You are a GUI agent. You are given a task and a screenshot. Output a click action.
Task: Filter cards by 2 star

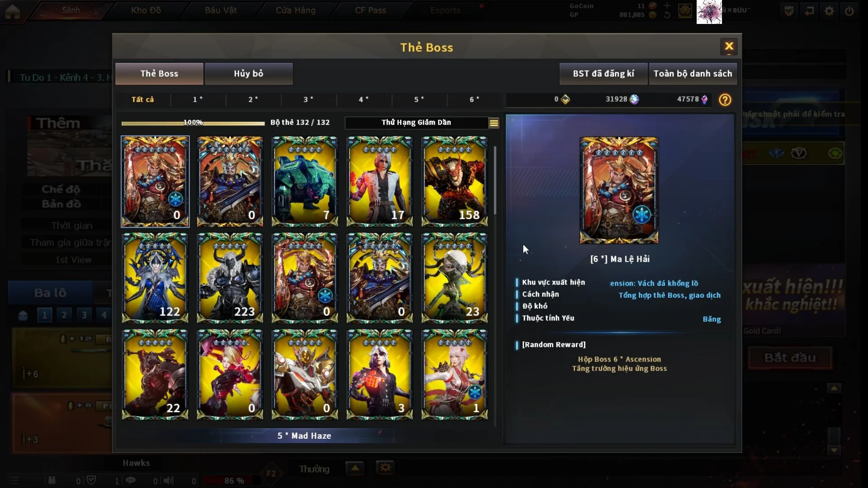point(253,99)
